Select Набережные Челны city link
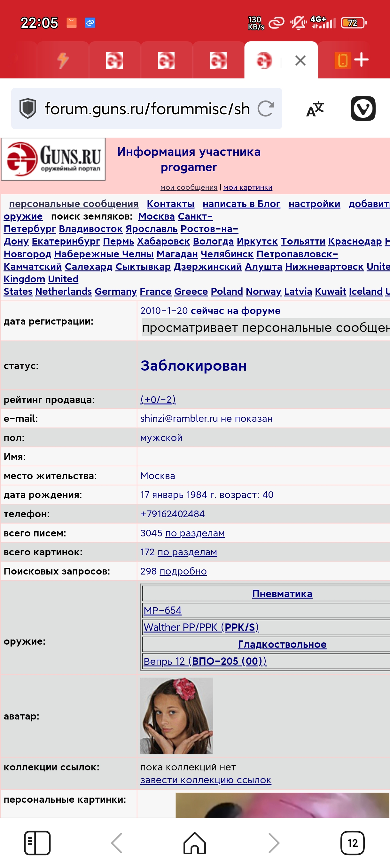 pyautogui.click(x=104, y=254)
